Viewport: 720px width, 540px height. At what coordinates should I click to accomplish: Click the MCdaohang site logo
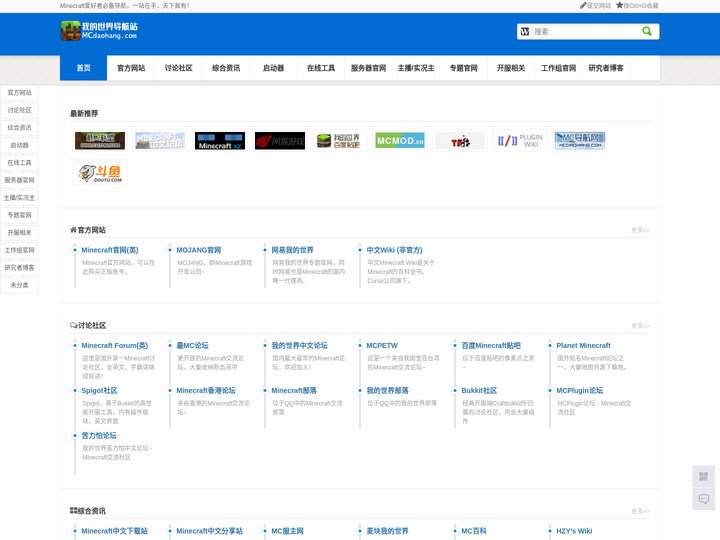(x=99, y=31)
